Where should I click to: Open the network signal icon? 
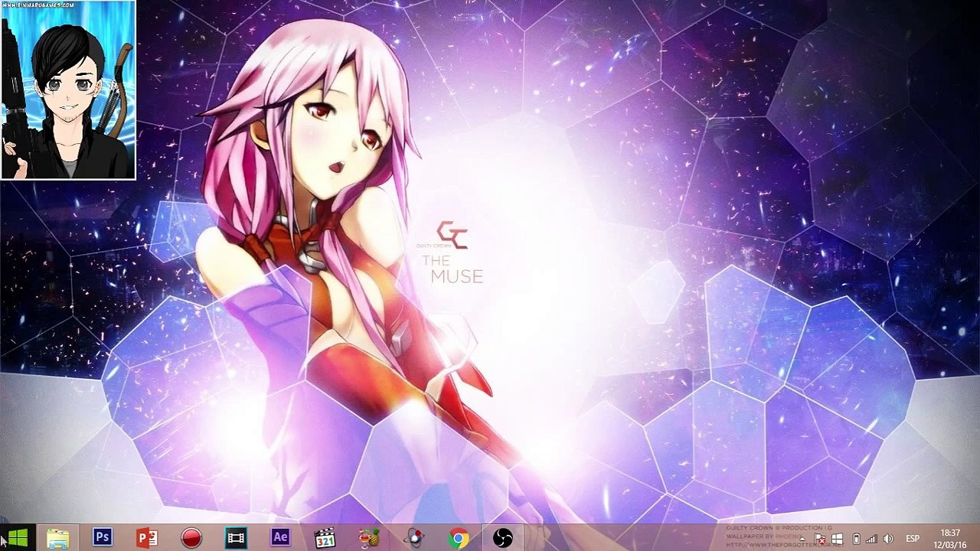[x=872, y=539]
